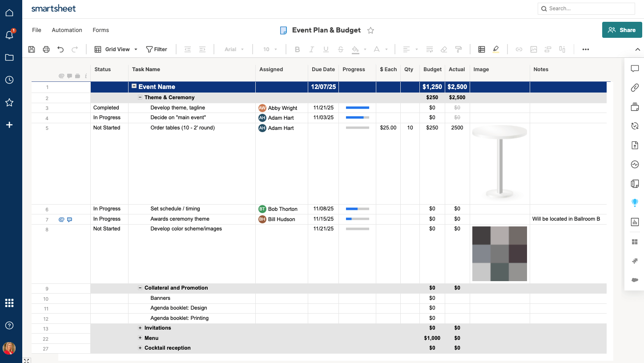Collapse the Theme & Ceremony section
Screen dimensions: 644x363
coord(140,97)
